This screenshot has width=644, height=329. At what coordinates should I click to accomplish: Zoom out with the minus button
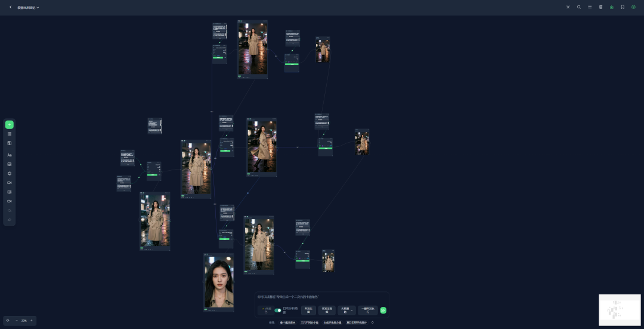point(17,321)
